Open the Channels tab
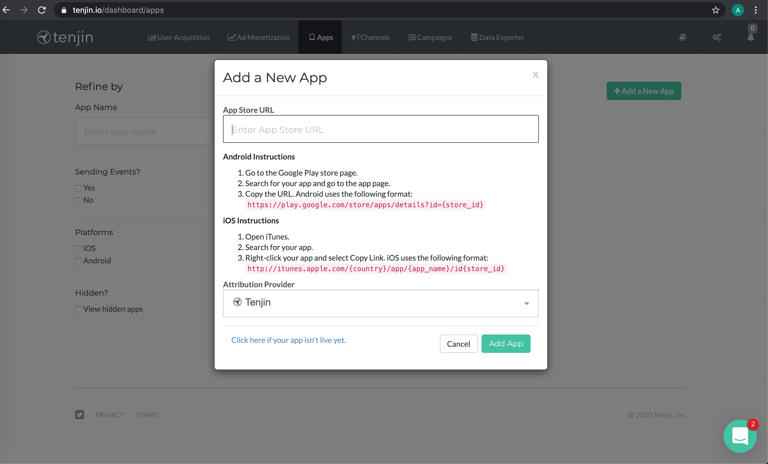The width and height of the screenshot is (768, 464). click(370, 37)
